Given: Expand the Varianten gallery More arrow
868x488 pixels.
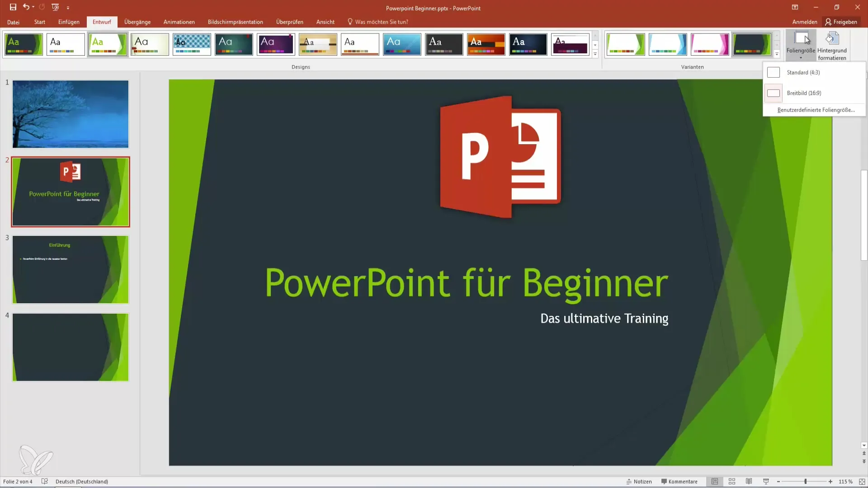Looking at the screenshot, I should point(777,54).
